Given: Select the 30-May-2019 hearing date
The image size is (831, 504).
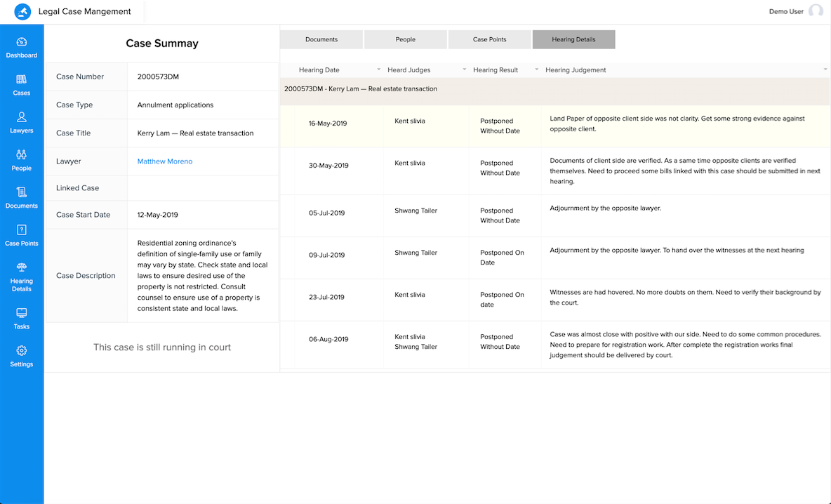Looking at the screenshot, I should pyautogui.click(x=328, y=166).
